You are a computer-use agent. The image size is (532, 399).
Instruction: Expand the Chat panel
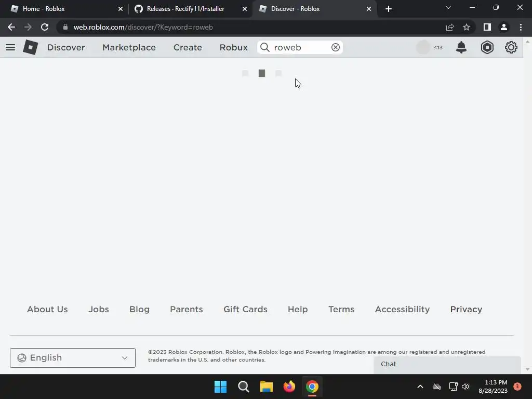(447, 364)
